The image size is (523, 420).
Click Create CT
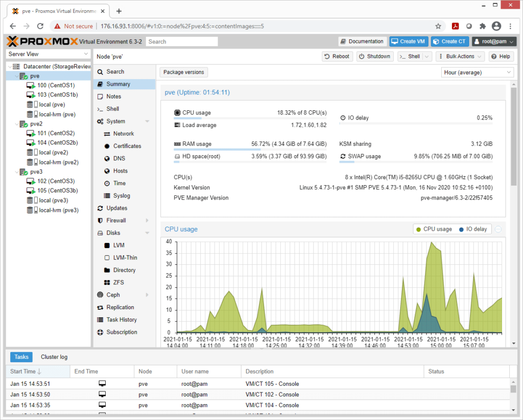[x=450, y=42]
